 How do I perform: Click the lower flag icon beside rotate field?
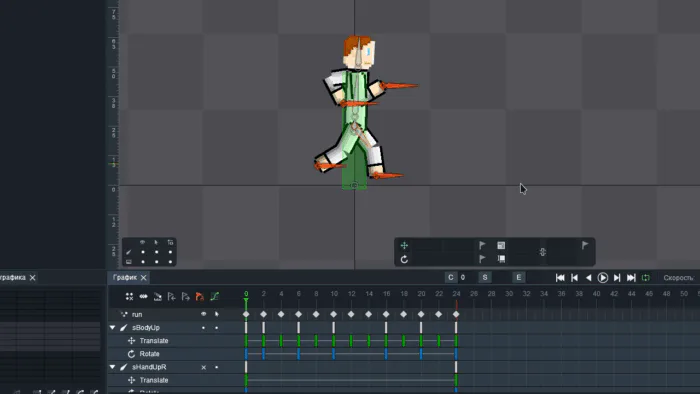[x=482, y=259]
